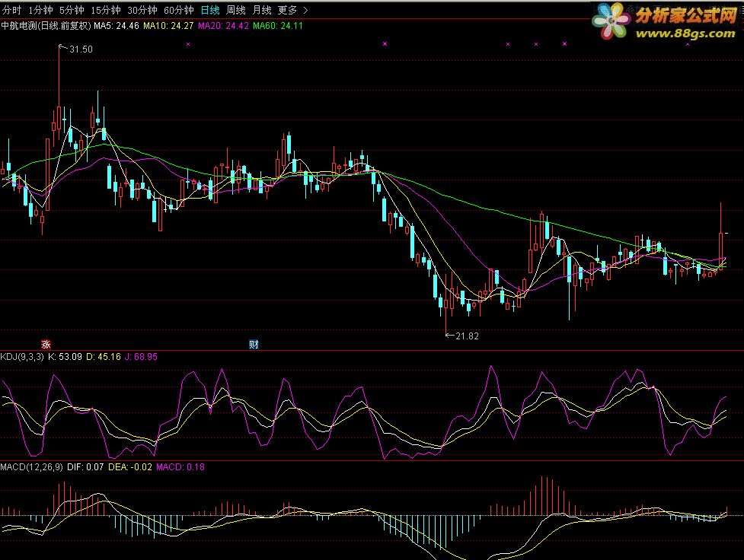Select the 1分钟 period tab
Image resolution: width=744 pixels, height=560 pixels.
point(41,10)
